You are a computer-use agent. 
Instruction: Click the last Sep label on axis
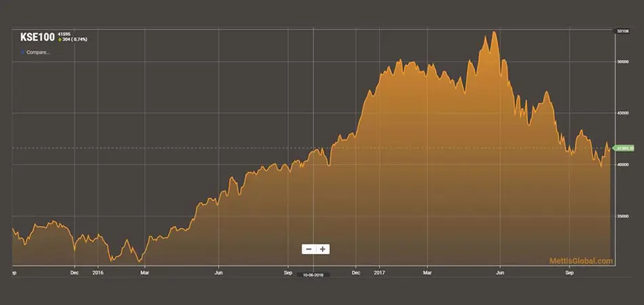pos(569,273)
